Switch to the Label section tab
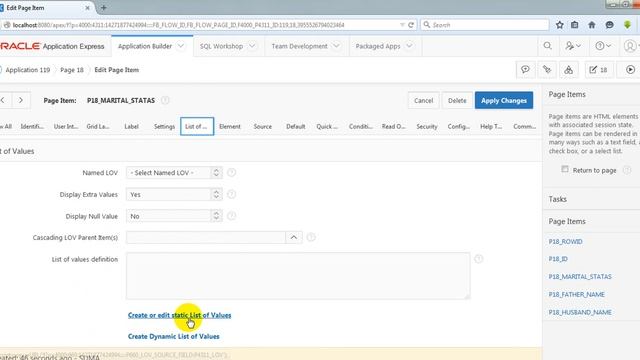640x360 pixels. [131, 127]
